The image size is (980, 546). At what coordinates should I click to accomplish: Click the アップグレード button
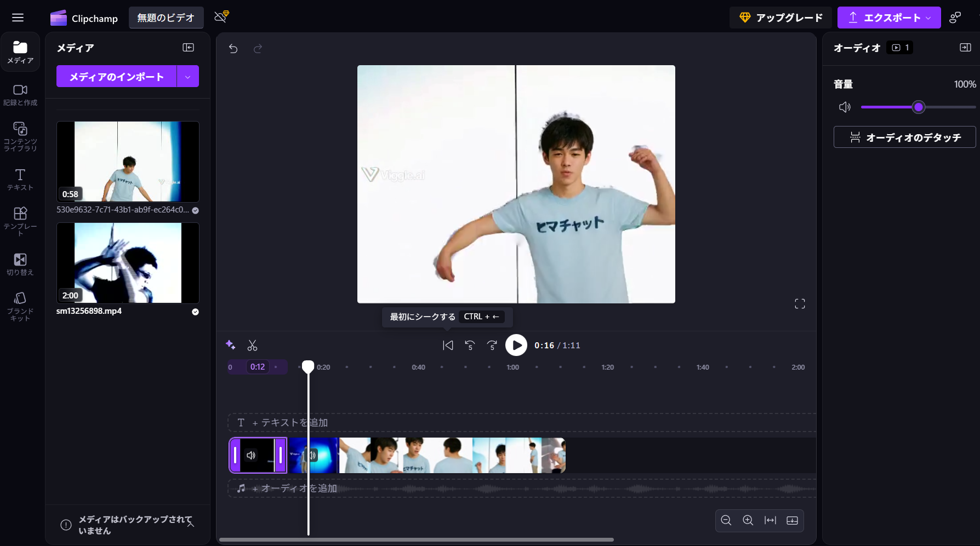(780, 18)
